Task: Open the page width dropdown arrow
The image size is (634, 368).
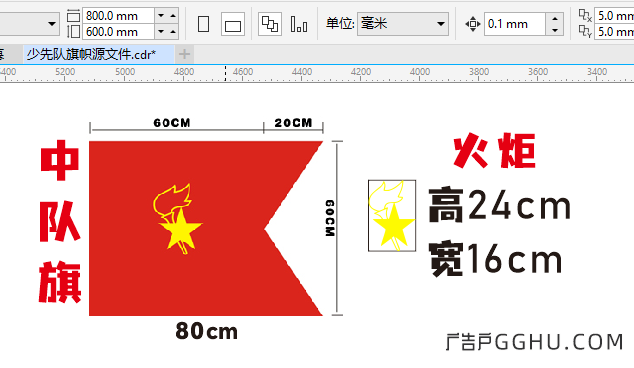Action: (161, 16)
